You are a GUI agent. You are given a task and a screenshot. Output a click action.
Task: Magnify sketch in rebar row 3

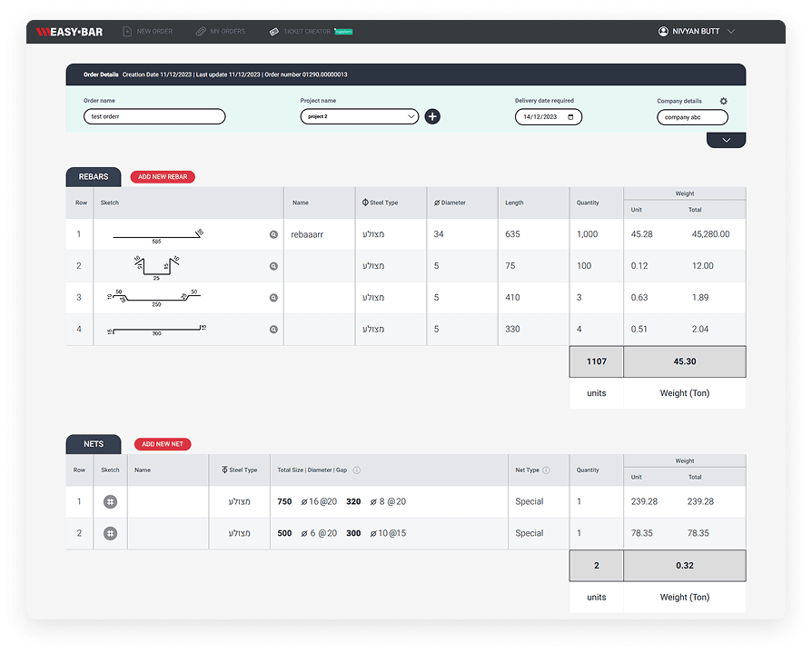(273, 298)
